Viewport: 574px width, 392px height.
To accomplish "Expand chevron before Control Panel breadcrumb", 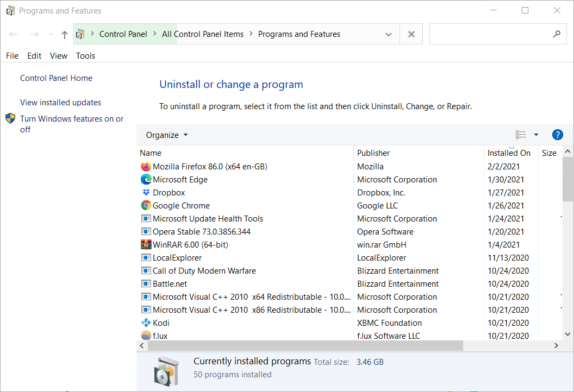I will (92, 34).
